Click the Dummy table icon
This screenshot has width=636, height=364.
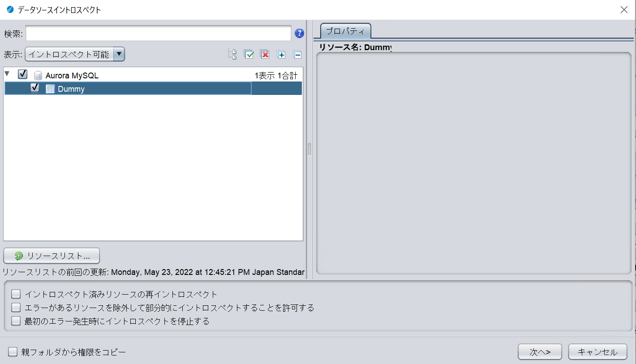(x=50, y=89)
